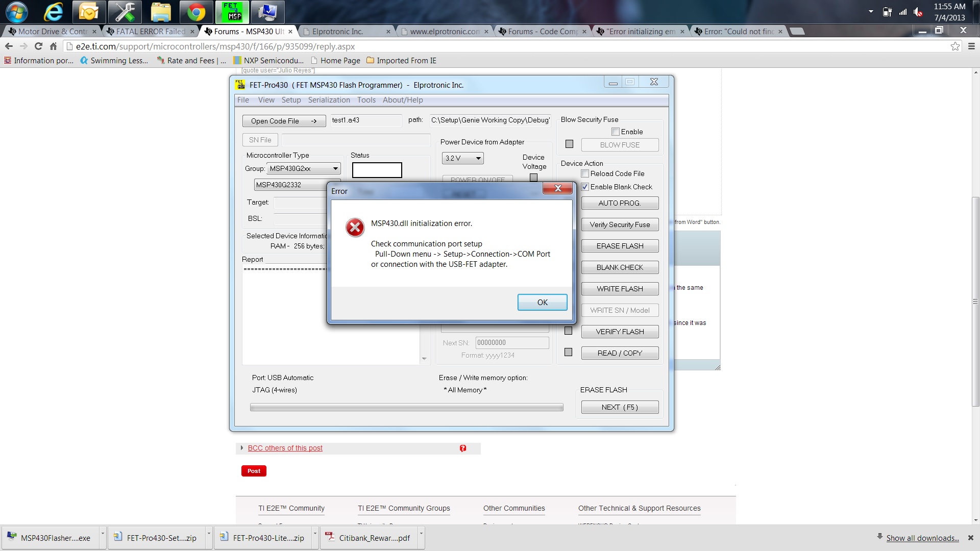Open the Outlook mail taskbar icon
Screen dimensions: 980x551
coord(88,12)
